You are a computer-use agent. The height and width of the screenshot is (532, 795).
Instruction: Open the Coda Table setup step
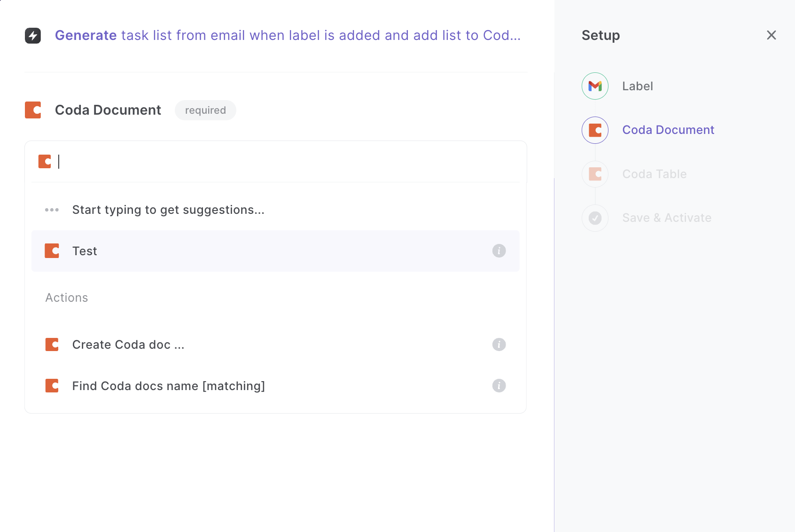(x=655, y=174)
